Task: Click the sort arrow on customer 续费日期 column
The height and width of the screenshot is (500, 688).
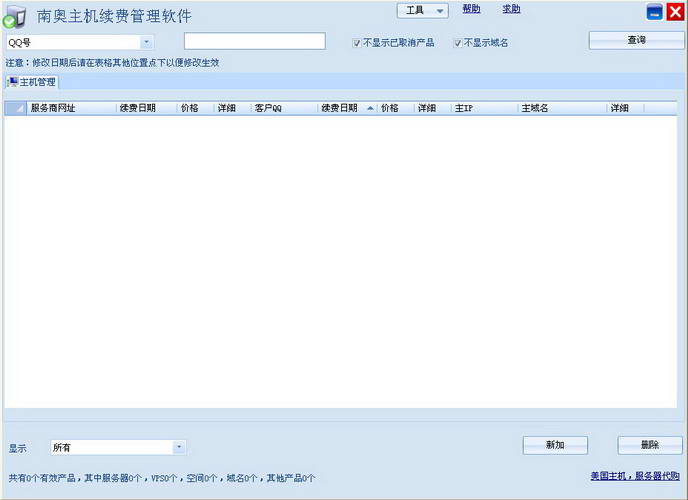Action: pyautogui.click(x=370, y=108)
